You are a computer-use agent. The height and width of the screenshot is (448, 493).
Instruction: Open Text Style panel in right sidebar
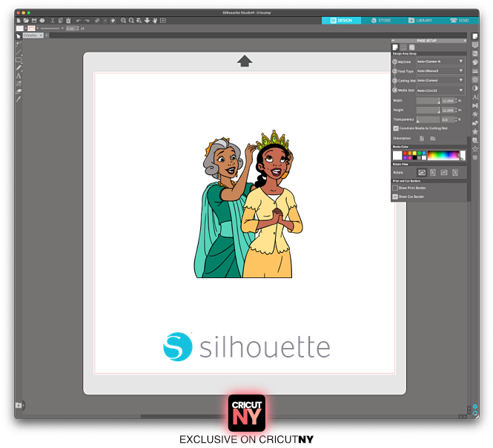(475, 97)
